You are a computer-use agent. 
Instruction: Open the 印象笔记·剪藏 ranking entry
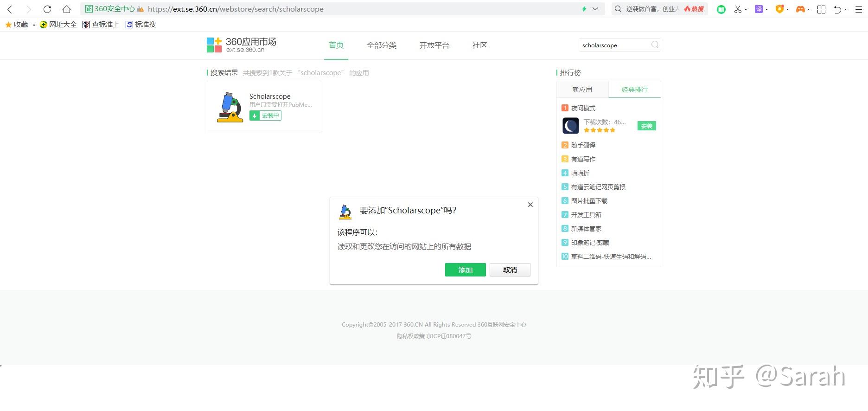590,243
